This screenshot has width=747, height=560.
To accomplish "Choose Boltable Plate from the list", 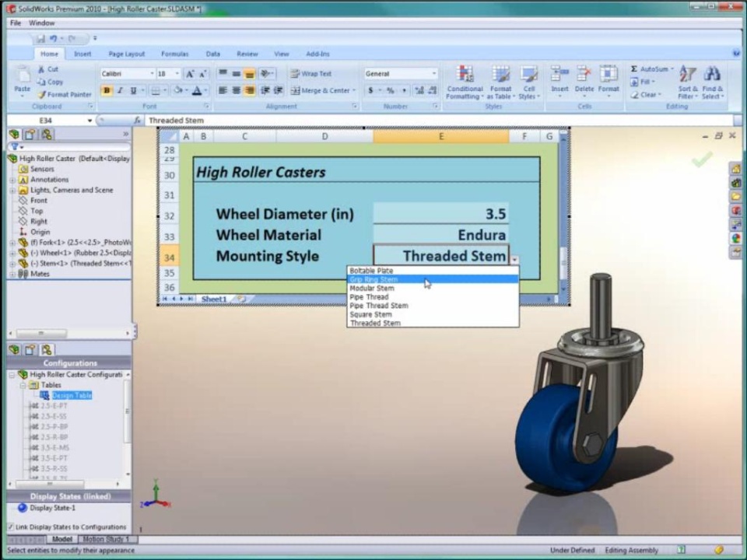I will click(x=433, y=271).
